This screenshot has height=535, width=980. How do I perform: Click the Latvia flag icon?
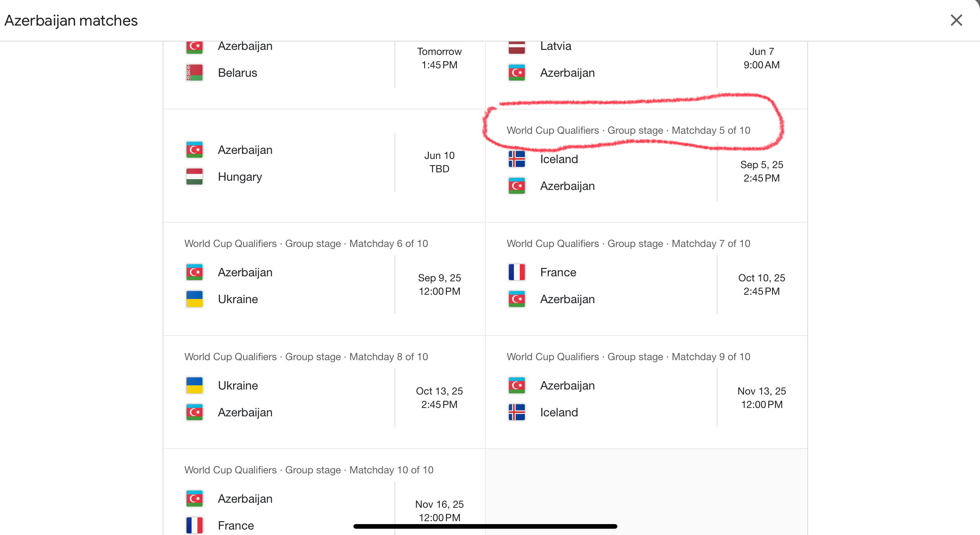517,47
